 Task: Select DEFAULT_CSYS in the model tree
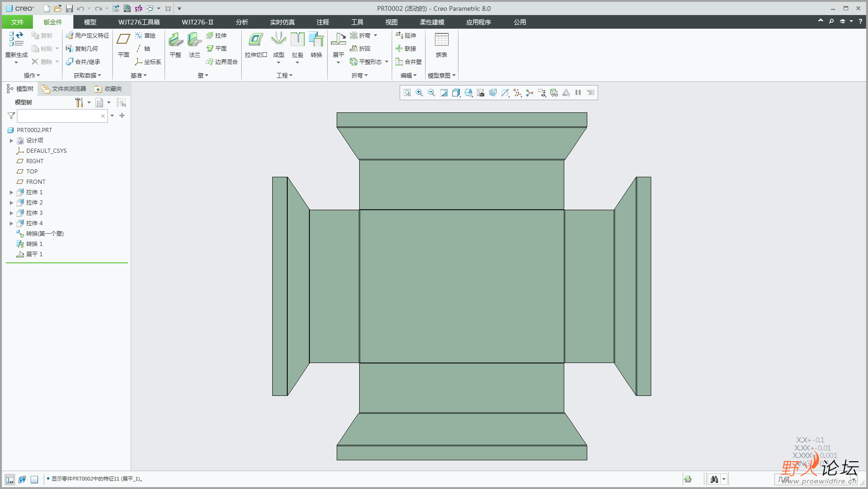click(x=41, y=151)
